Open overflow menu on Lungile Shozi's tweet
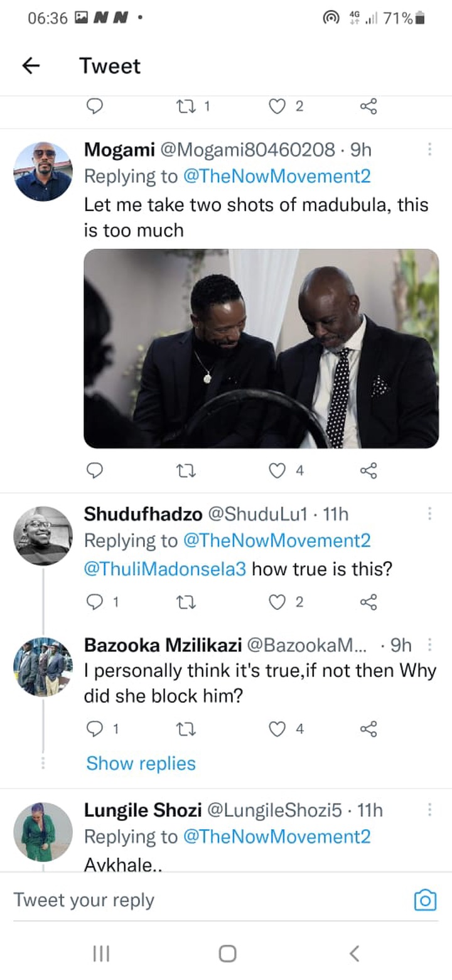 tap(430, 810)
